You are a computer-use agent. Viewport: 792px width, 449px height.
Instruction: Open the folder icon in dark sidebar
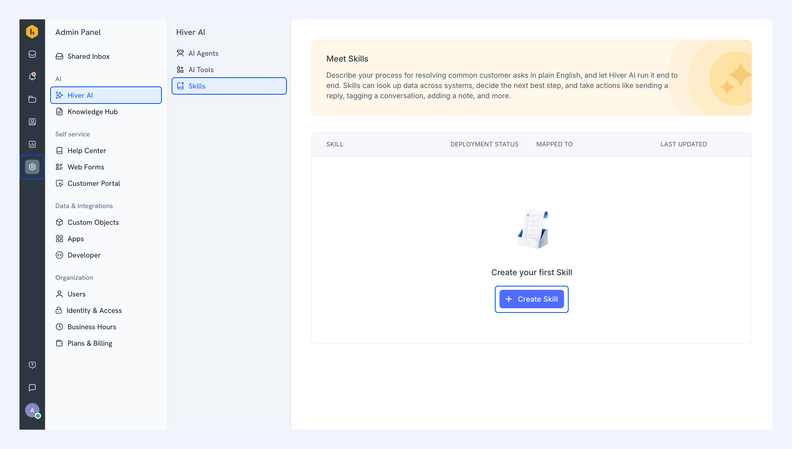point(32,99)
